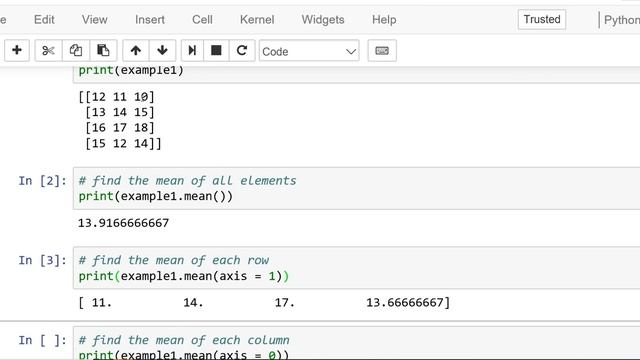This screenshot has height=360, width=640.
Task: Open the command palette keyboard icon
Action: pyautogui.click(x=382, y=51)
